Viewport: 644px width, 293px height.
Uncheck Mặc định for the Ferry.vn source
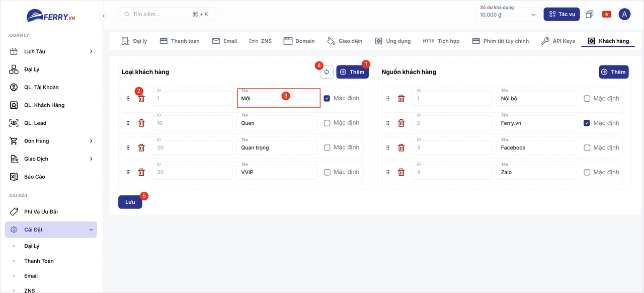tap(587, 123)
